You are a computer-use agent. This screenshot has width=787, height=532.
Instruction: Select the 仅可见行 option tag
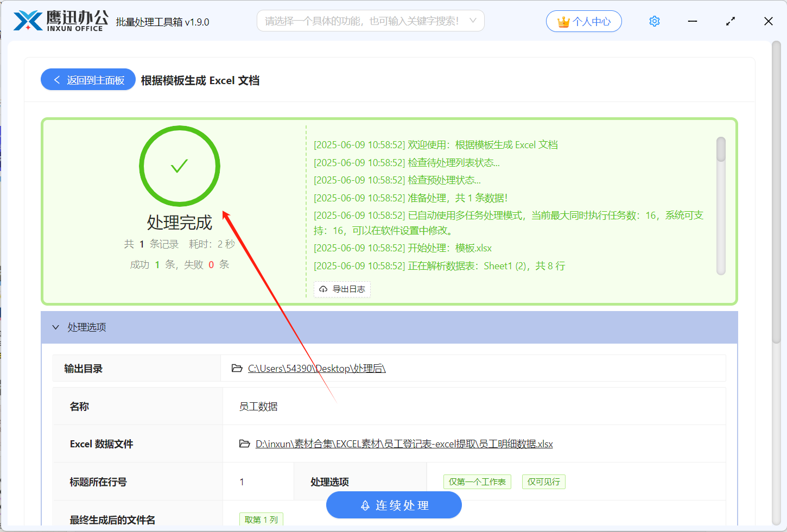543,482
